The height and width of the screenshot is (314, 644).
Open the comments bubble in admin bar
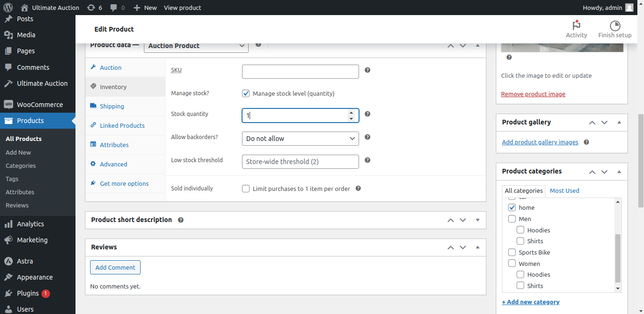117,8
